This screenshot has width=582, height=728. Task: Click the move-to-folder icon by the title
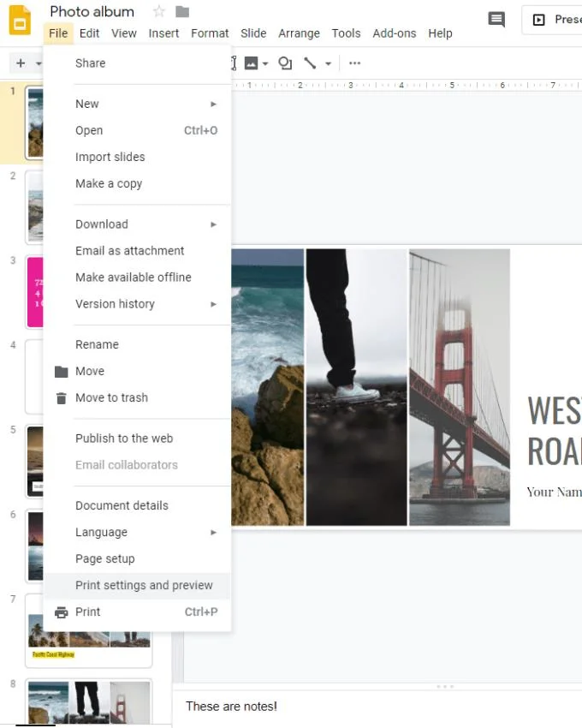[182, 12]
